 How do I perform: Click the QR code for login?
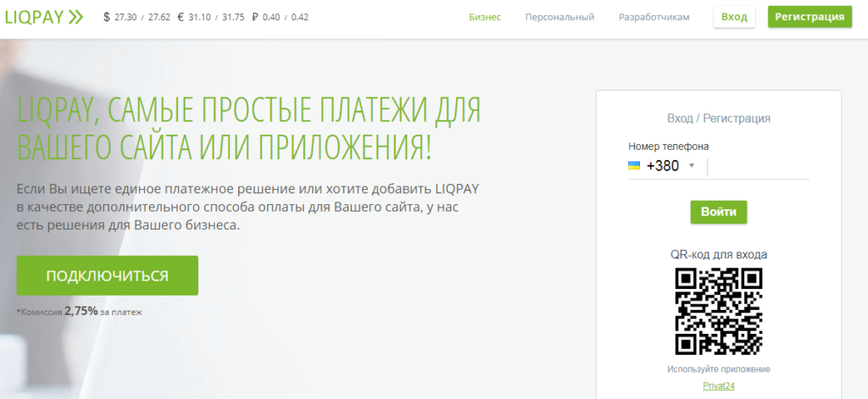[x=718, y=311]
